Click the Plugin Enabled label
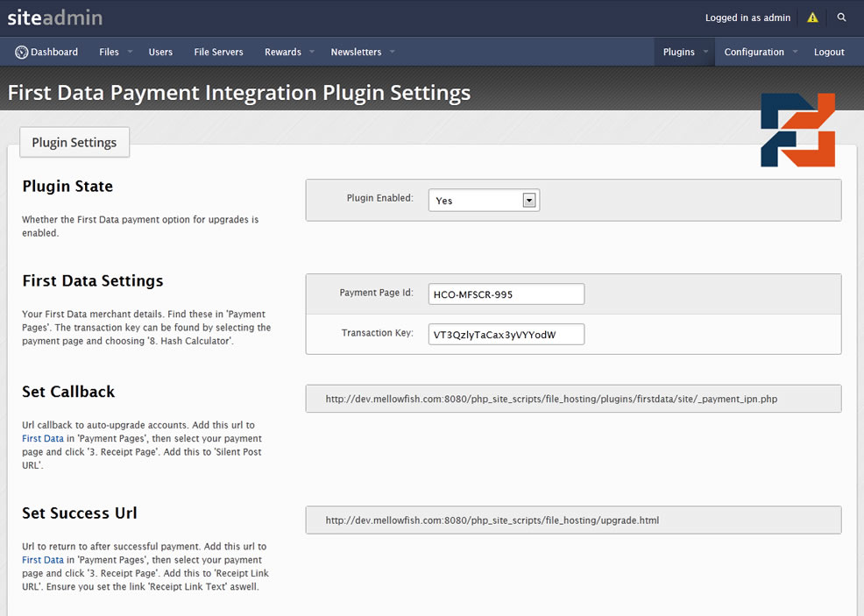Screen dimensions: 864x616 379,198
